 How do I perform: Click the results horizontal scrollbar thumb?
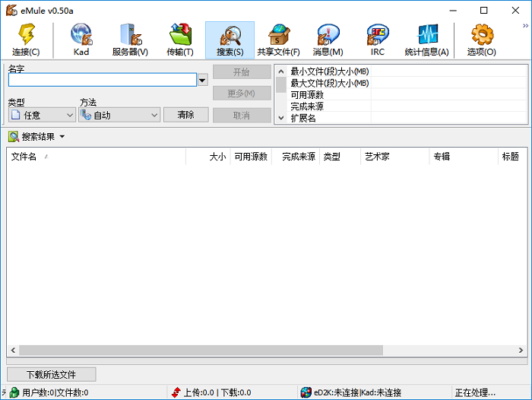[x=201, y=350]
